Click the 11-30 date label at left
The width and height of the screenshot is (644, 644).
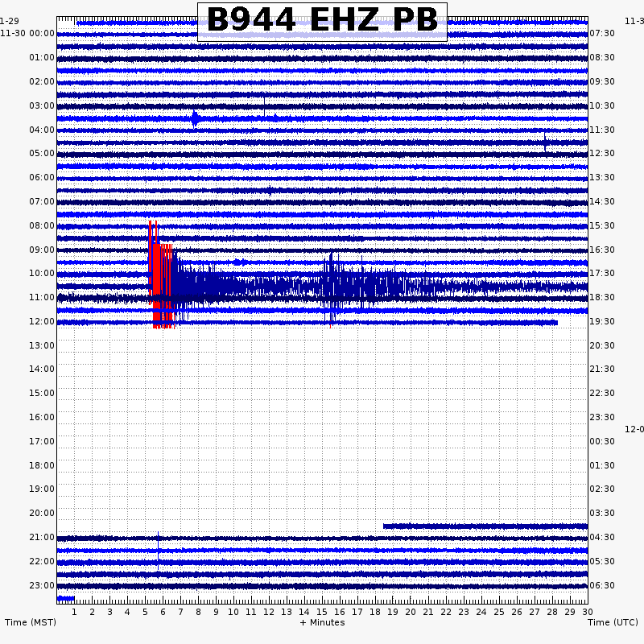point(13,33)
